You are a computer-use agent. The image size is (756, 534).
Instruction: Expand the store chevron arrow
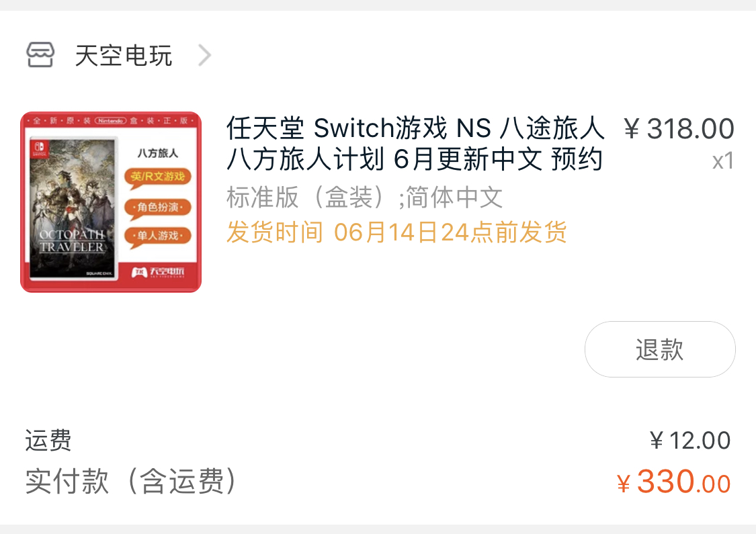pos(205,55)
